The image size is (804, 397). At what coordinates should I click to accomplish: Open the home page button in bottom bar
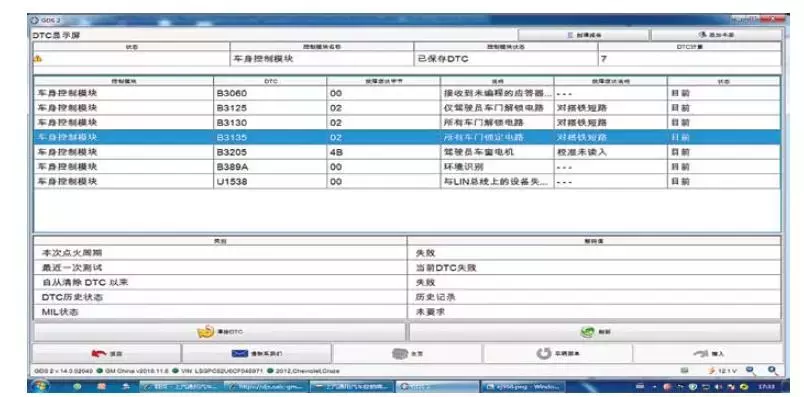click(x=407, y=353)
